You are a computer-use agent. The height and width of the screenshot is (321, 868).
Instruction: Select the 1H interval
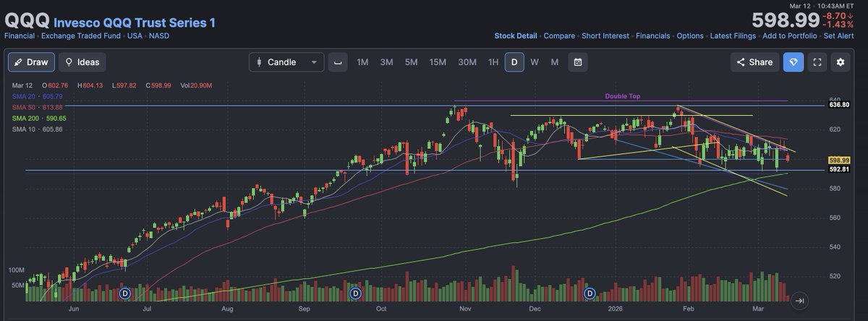pos(493,62)
